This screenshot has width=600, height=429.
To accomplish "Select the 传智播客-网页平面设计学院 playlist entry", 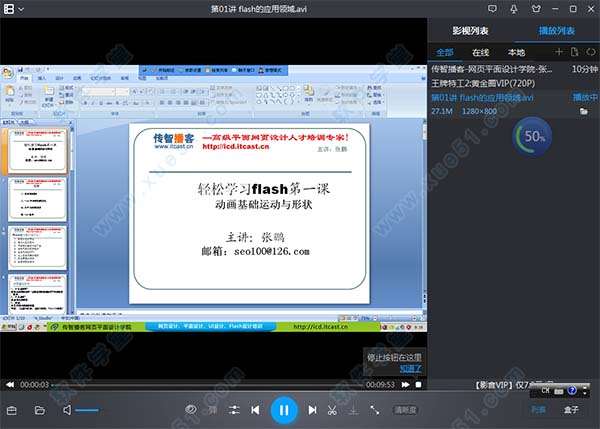I will 514,69.
